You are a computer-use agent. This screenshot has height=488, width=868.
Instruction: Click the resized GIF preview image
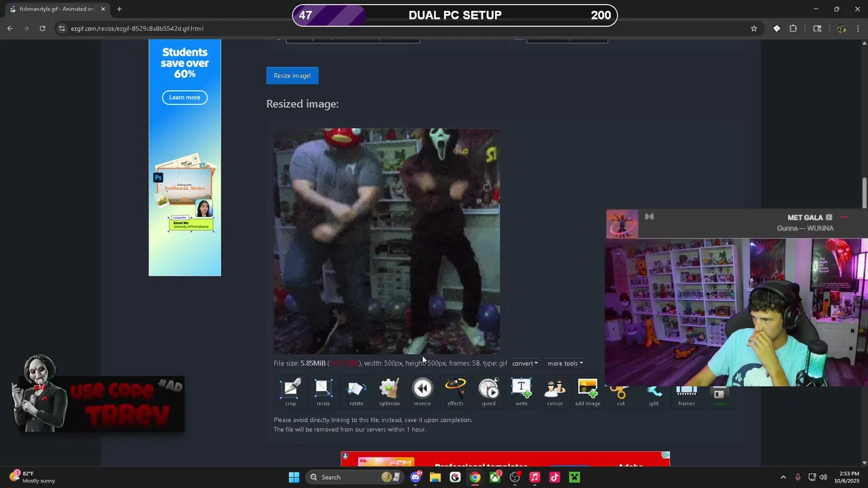[387, 241]
